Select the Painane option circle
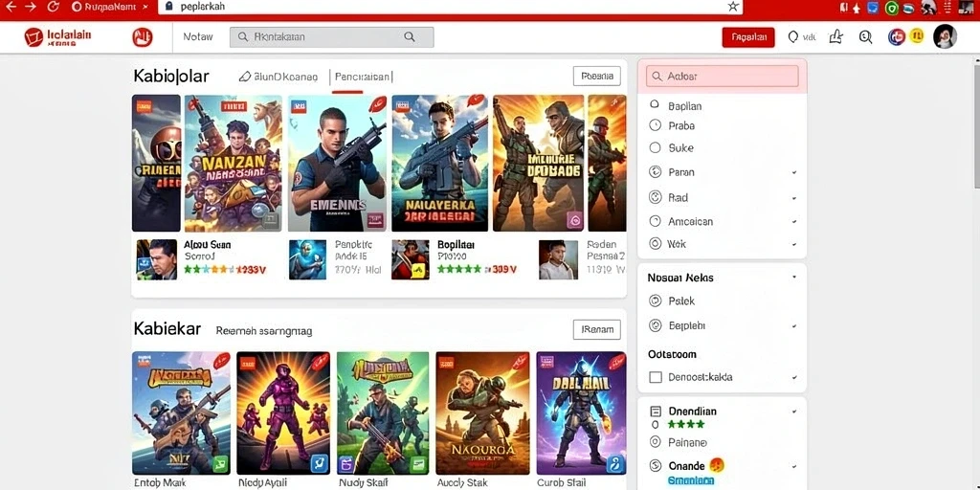980x490 pixels. pos(655,442)
